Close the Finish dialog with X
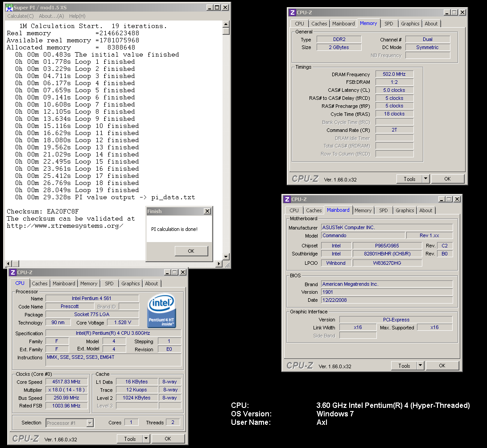This screenshot has height=448, width=487. point(207,211)
